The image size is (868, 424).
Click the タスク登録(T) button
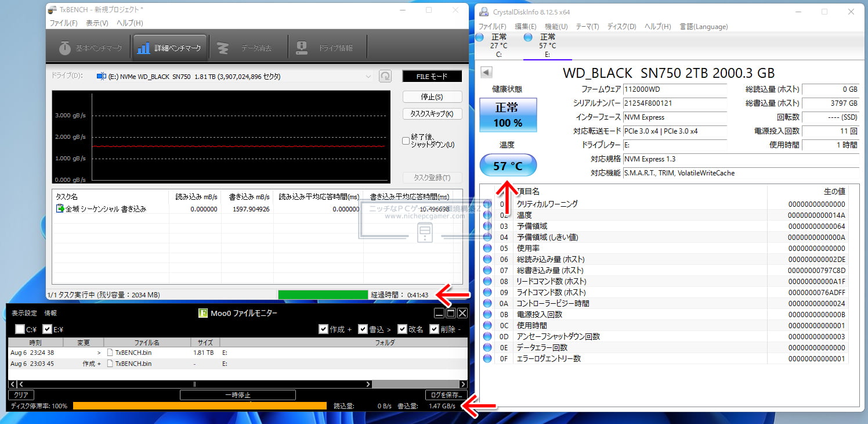(432, 178)
